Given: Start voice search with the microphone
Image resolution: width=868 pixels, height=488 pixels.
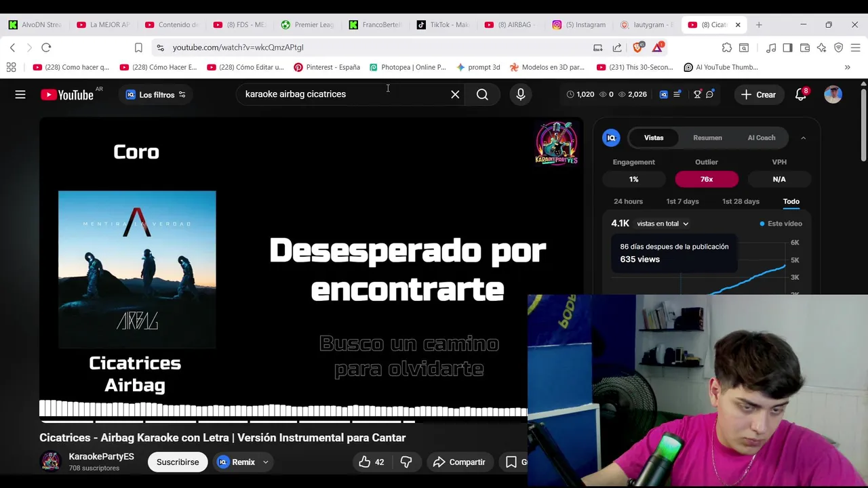Looking at the screenshot, I should click(x=521, y=95).
